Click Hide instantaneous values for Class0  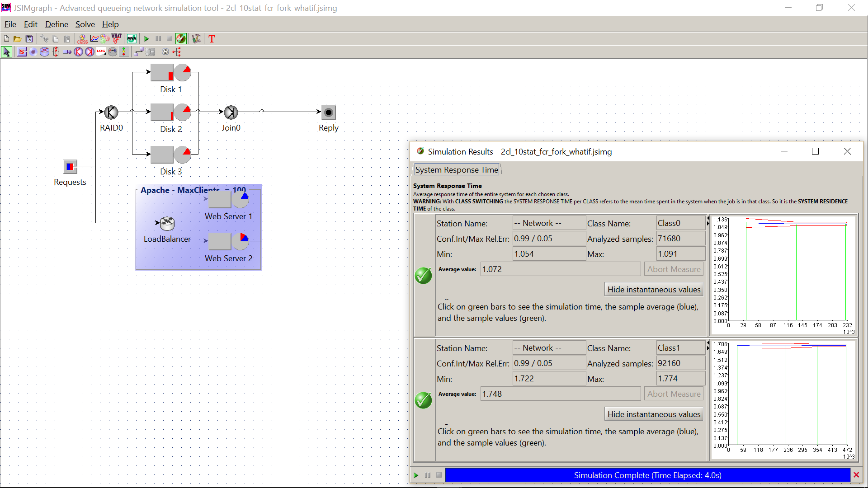(x=654, y=289)
